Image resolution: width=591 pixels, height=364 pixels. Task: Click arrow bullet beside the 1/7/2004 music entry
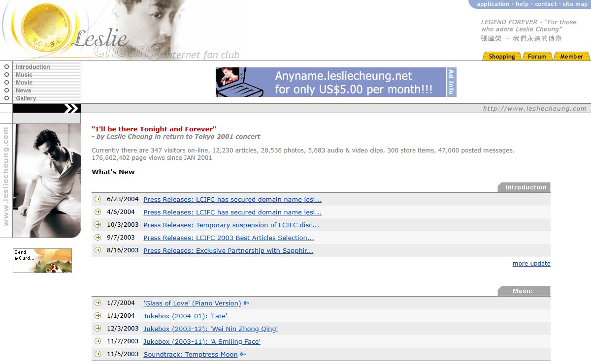pyautogui.click(x=98, y=303)
